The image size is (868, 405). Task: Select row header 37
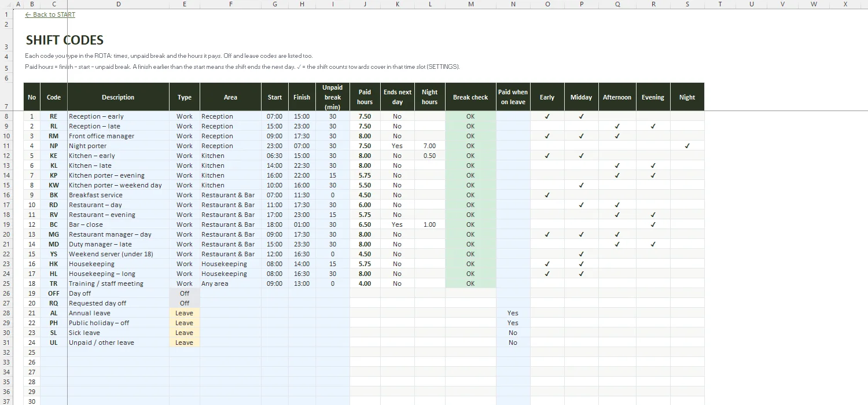point(6,402)
